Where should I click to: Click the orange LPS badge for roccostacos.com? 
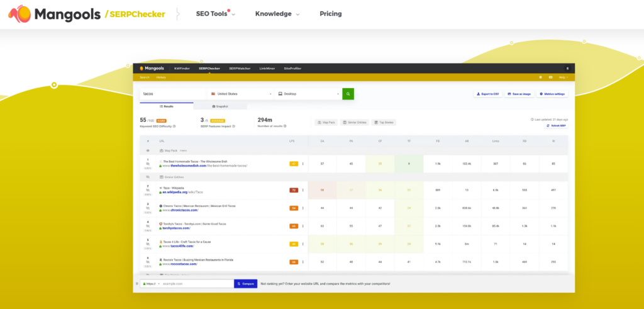click(294, 262)
